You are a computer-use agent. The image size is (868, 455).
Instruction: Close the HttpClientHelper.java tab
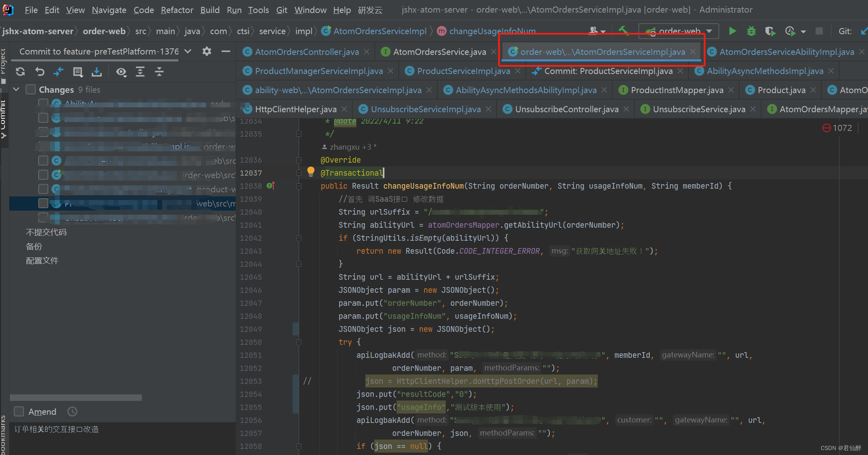[x=344, y=109]
